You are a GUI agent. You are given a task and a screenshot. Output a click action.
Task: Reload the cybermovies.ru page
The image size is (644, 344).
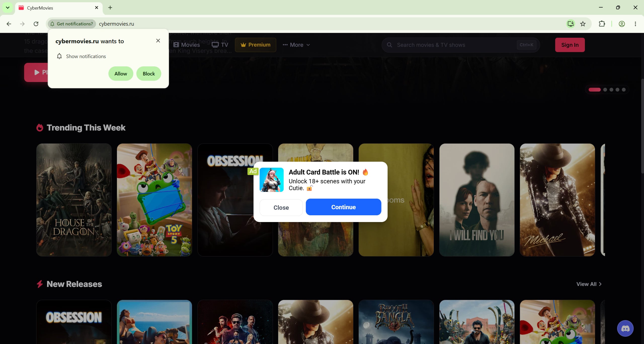[36, 24]
